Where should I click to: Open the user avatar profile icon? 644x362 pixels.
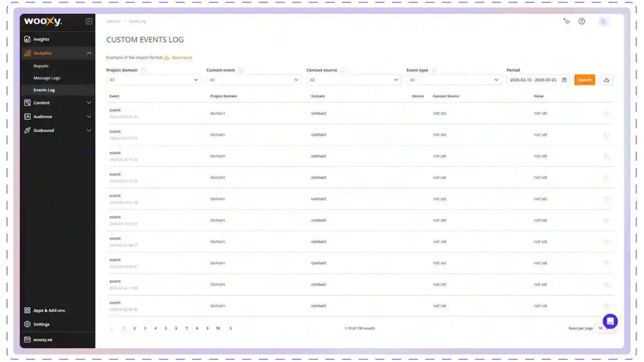pos(603,21)
